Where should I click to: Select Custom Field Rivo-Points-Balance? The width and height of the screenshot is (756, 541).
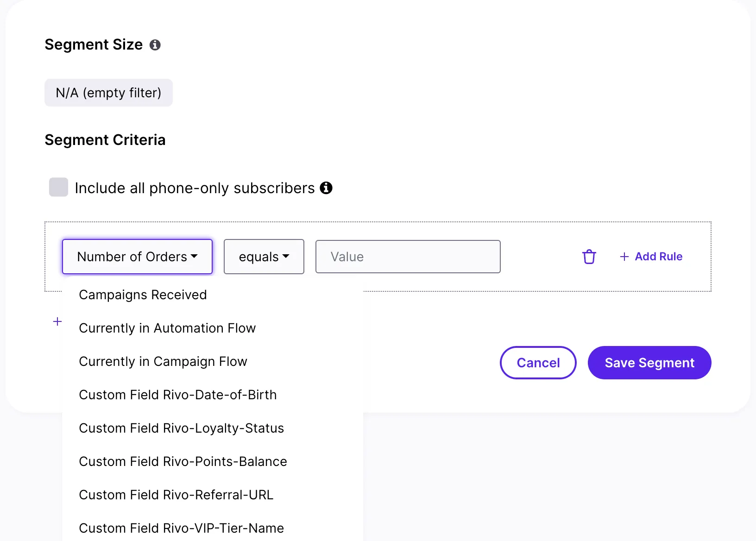183,461
